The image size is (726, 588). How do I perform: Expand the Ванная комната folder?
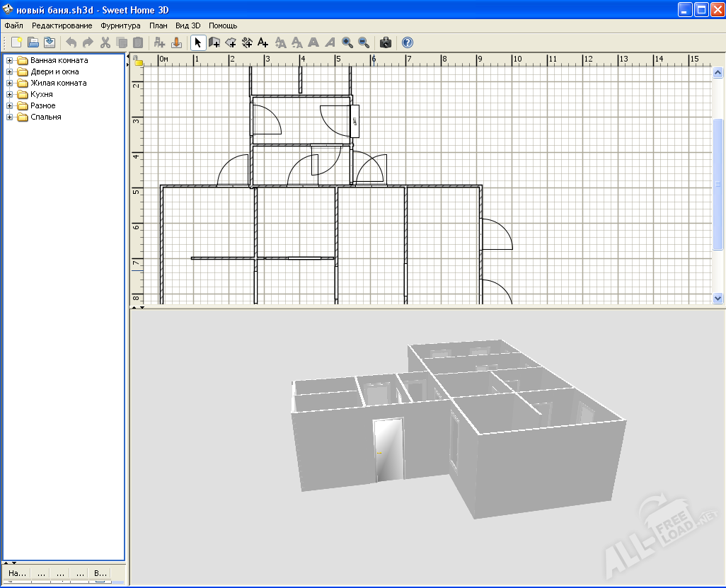coord(10,60)
